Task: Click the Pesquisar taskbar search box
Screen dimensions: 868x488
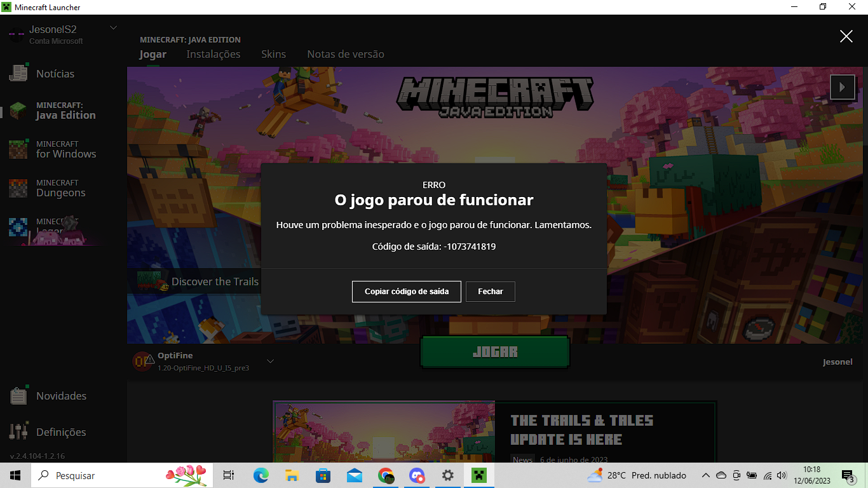Action: coord(121,475)
